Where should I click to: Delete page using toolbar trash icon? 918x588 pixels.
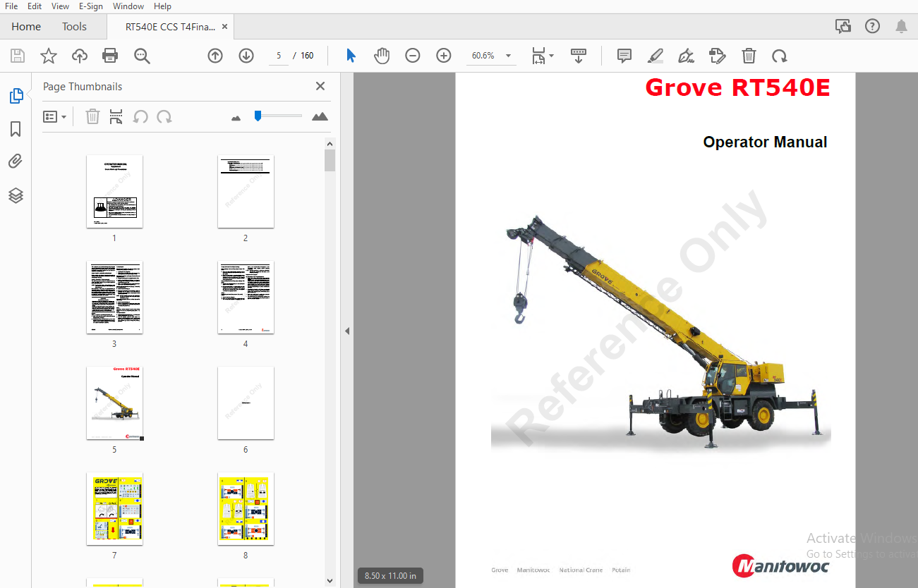(749, 56)
